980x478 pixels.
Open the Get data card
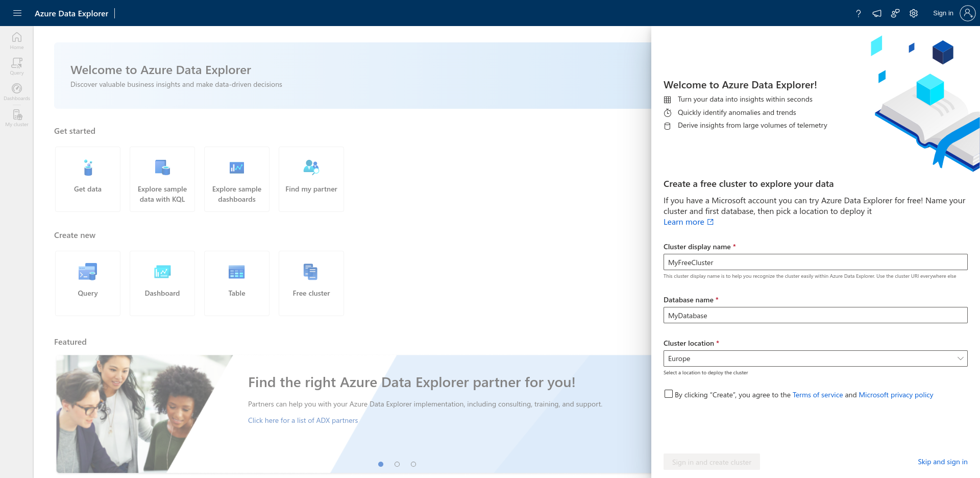pyautogui.click(x=88, y=179)
